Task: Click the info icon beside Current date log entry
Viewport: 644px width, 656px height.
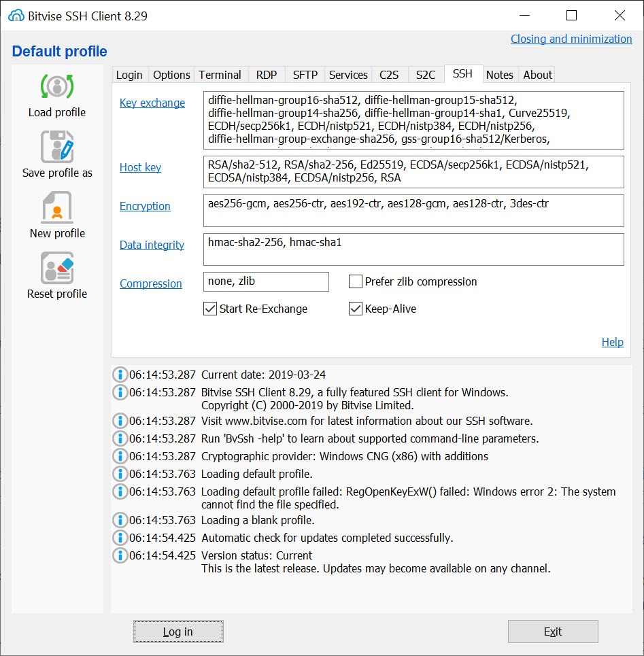Action: point(120,375)
